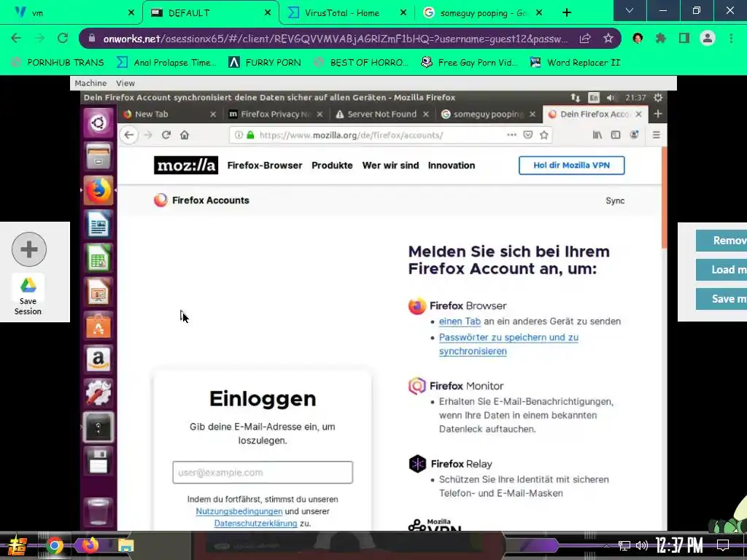
Task: Open Datenschutzerklärung link
Action: pyautogui.click(x=256, y=523)
